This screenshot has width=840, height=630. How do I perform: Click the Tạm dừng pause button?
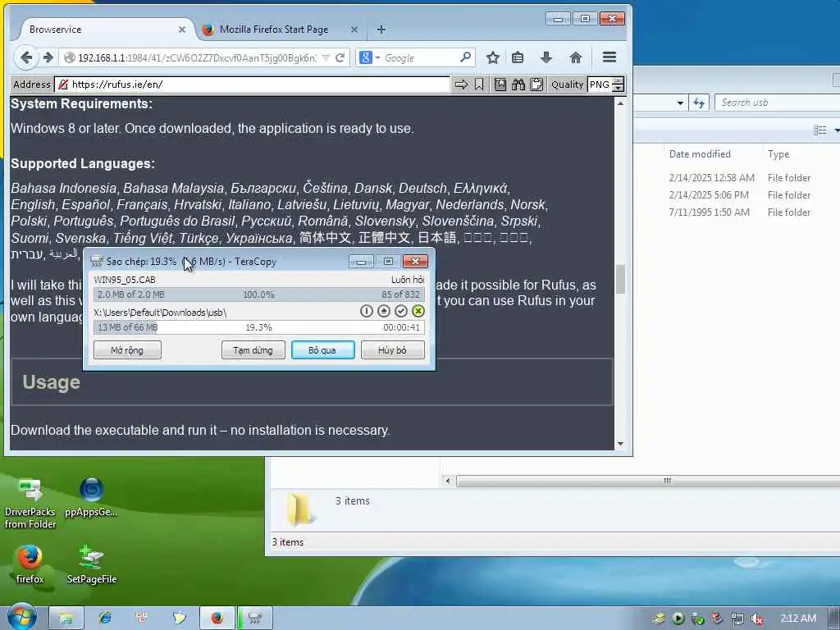(x=253, y=350)
